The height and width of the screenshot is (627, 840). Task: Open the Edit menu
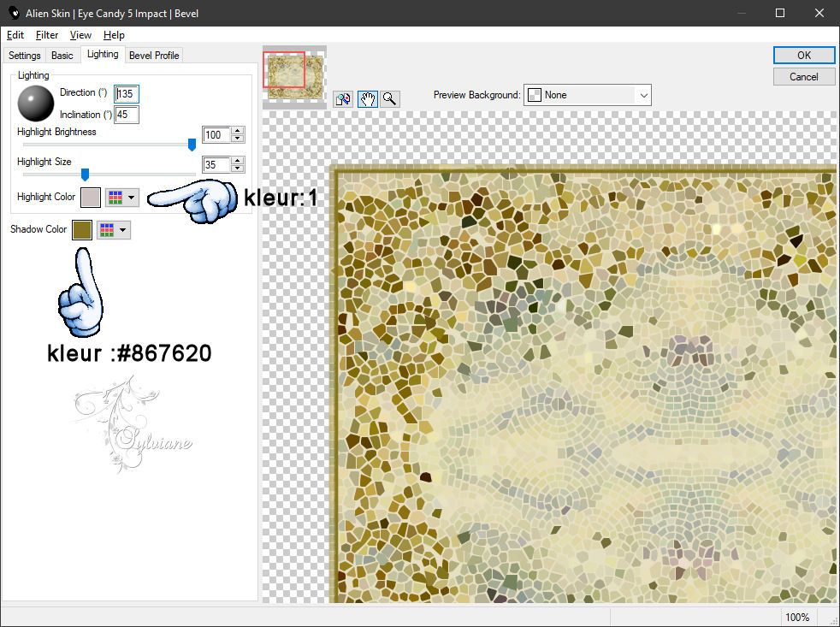click(x=15, y=35)
